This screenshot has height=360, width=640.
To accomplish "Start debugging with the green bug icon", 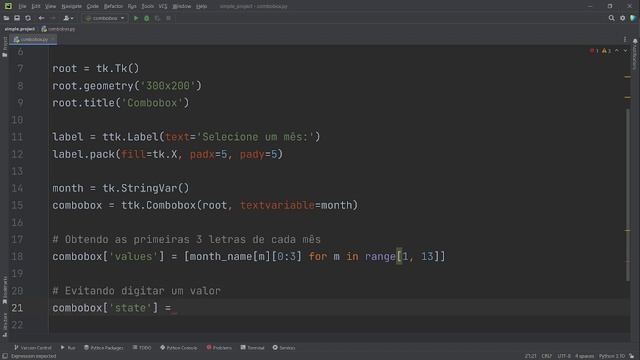I will point(147,18).
